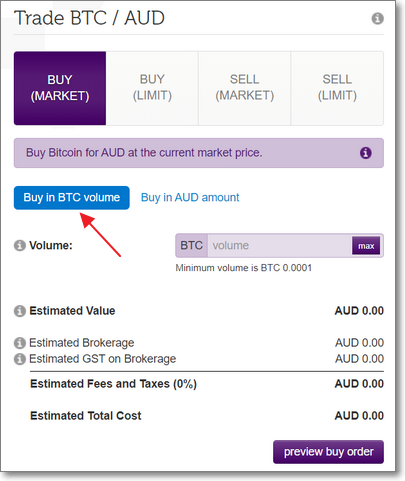The width and height of the screenshot is (405, 481).
Task: Open the SELL (MARKET) tab
Action: tap(245, 88)
